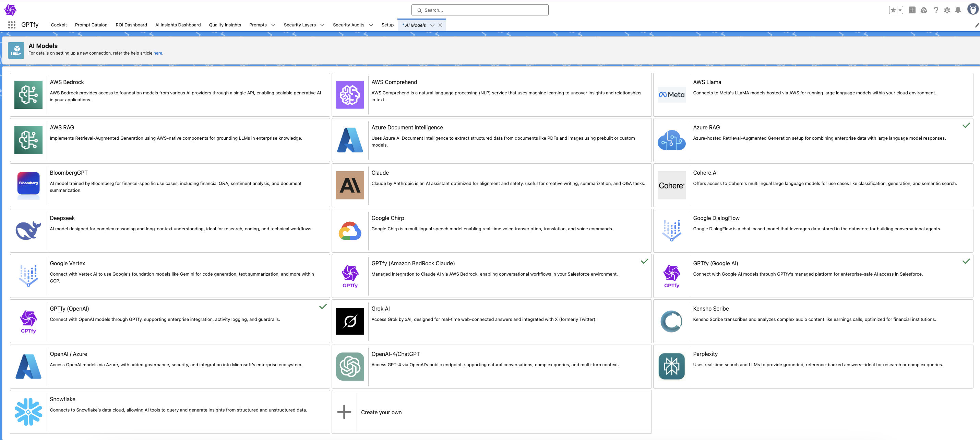
Task: Open GPTfy Amazon BedRock Claude logo
Action: pos(350,277)
